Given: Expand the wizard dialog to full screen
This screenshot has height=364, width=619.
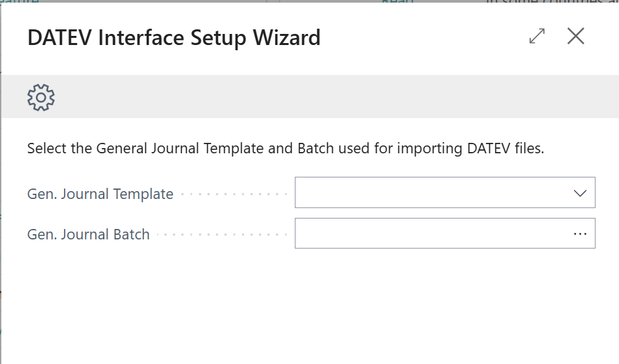Looking at the screenshot, I should point(537,37).
